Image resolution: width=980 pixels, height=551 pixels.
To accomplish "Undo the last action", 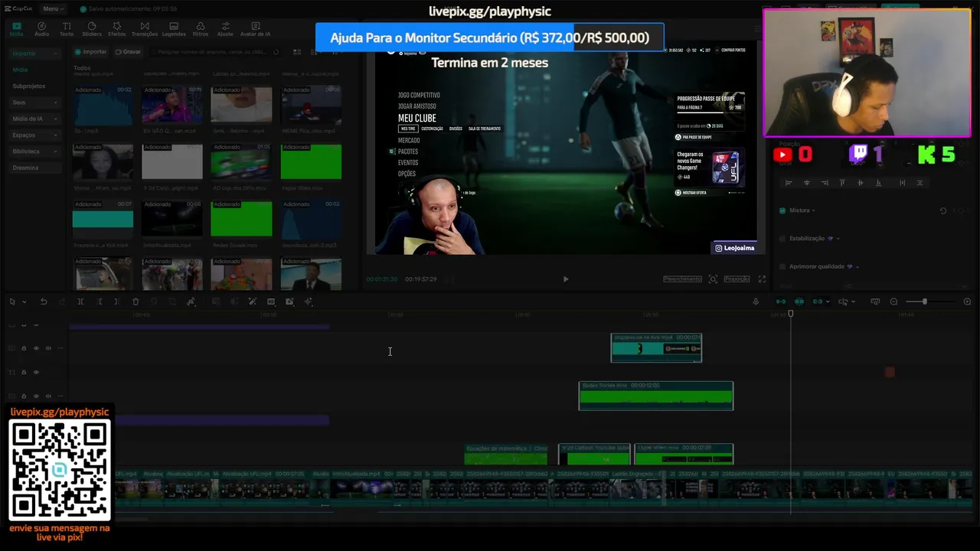I will 44,302.
